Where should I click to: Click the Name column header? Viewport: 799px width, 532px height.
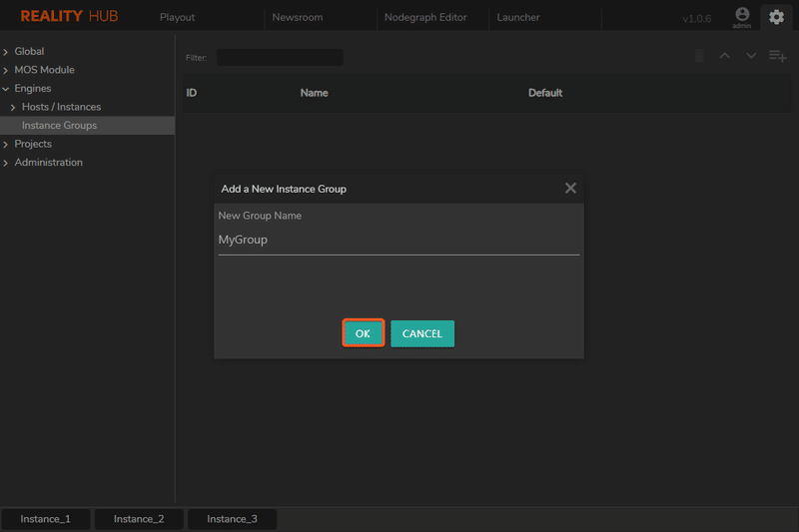point(314,93)
